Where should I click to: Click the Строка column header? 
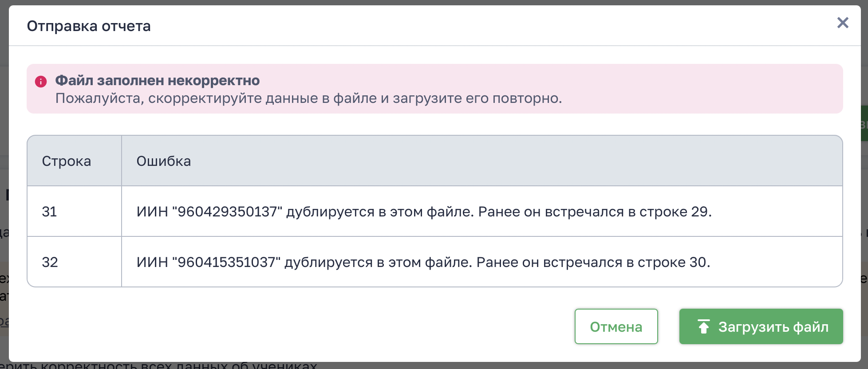point(67,161)
